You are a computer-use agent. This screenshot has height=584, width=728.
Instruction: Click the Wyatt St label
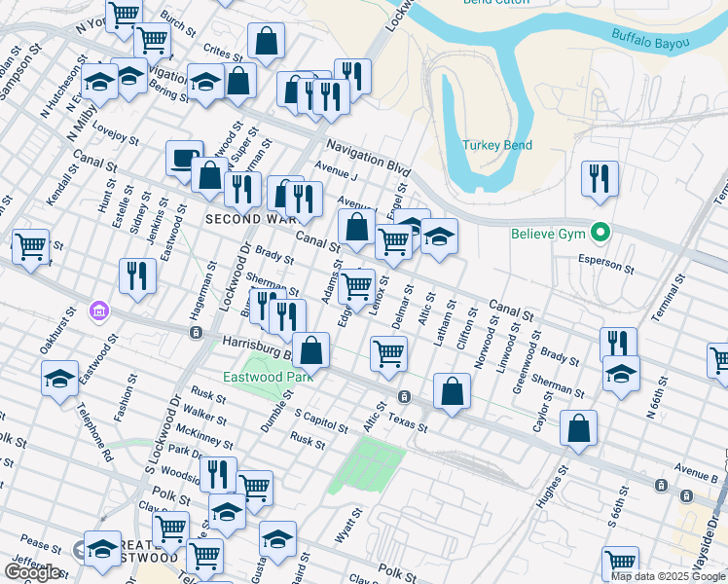pos(348,526)
